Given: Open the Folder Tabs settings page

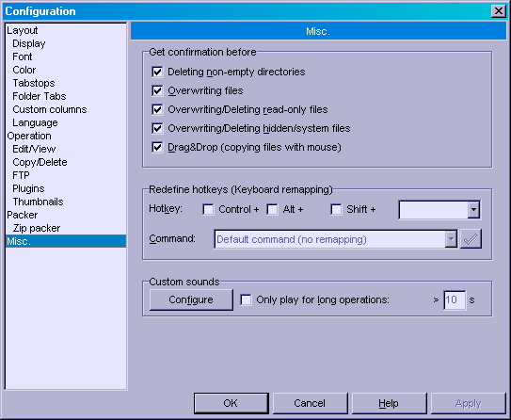Looking at the screenshot, I should (x=40, y=96).
